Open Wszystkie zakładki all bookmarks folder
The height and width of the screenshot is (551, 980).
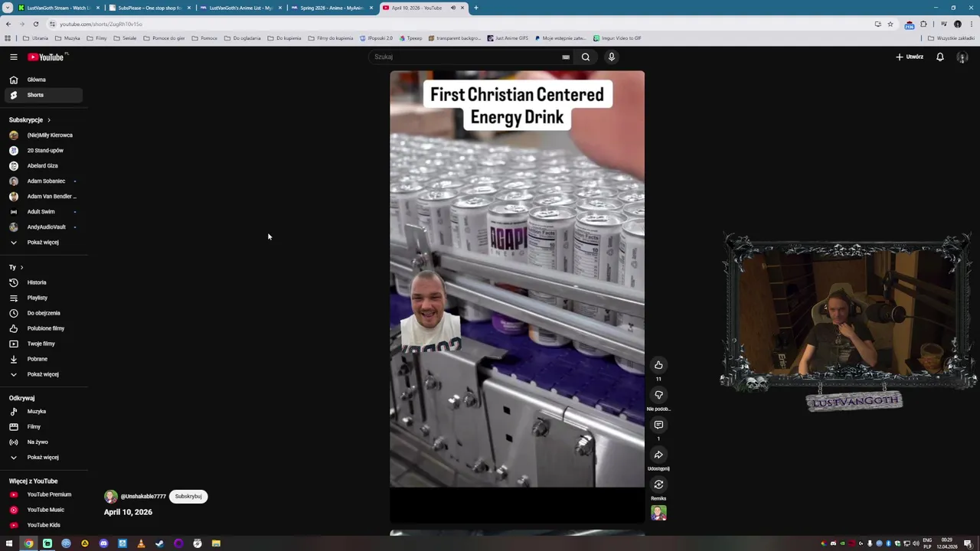[952, 37]
